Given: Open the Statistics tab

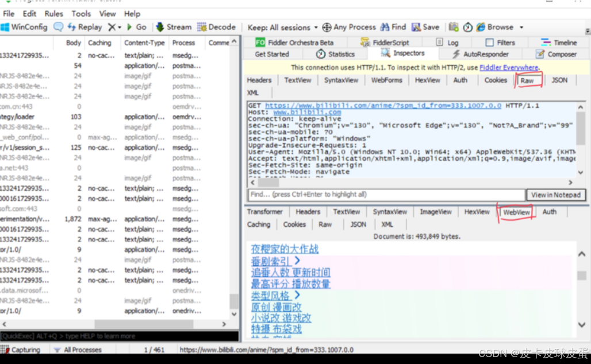Looking at the screenshot, I should [x=335, y=54].
